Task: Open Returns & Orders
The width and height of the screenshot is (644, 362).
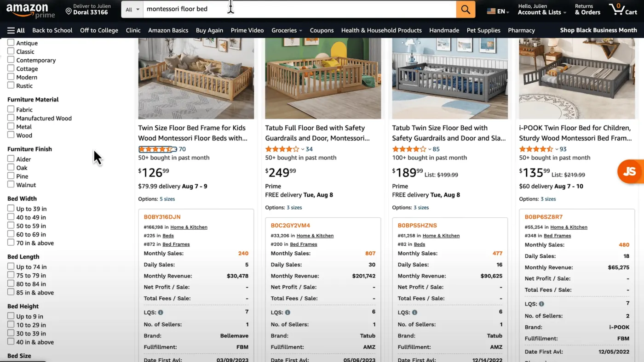Action: (587, 9)
